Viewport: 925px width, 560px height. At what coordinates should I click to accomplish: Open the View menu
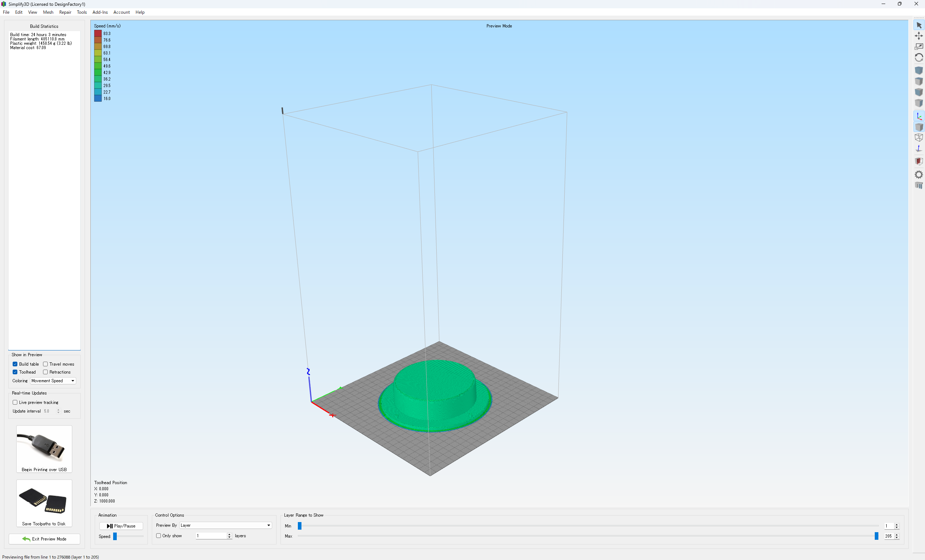33,12
